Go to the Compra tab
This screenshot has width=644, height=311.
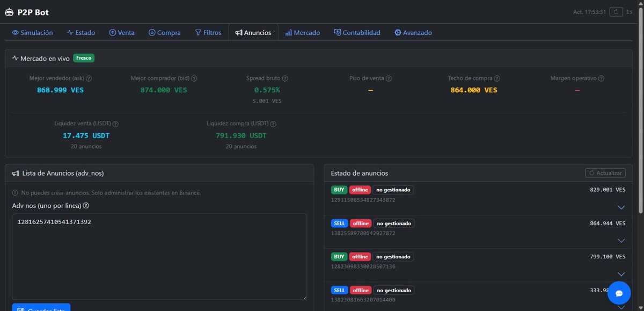pos(165,33)
